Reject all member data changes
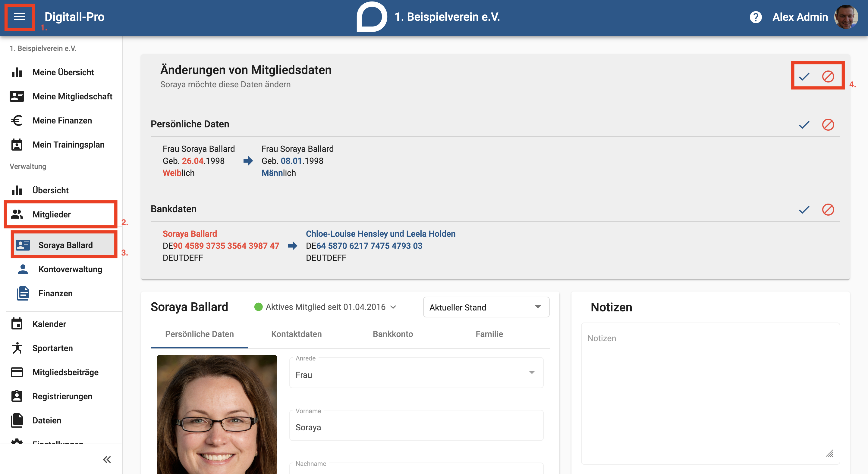 [x=828, y=77]
